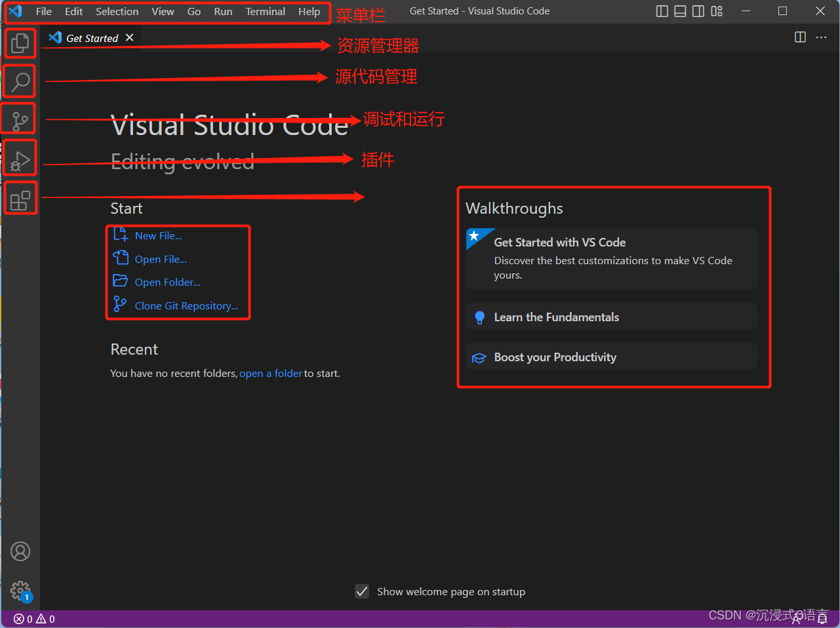
Task: Click the New File icon
Action: (x=120, y=235)
